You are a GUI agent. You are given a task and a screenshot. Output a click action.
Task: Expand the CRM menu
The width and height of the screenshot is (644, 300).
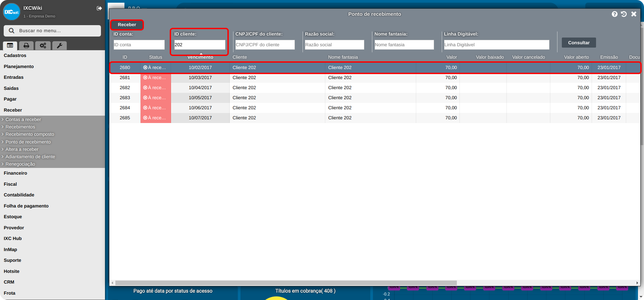click(x=9, y=282)
